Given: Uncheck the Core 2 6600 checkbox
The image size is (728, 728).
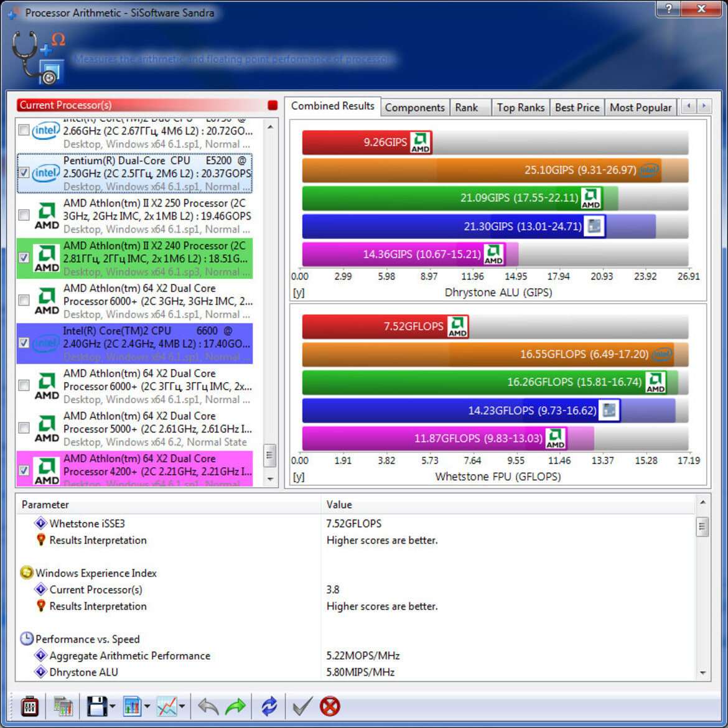Looking at the screenshot, I should (x=24, y=343).
